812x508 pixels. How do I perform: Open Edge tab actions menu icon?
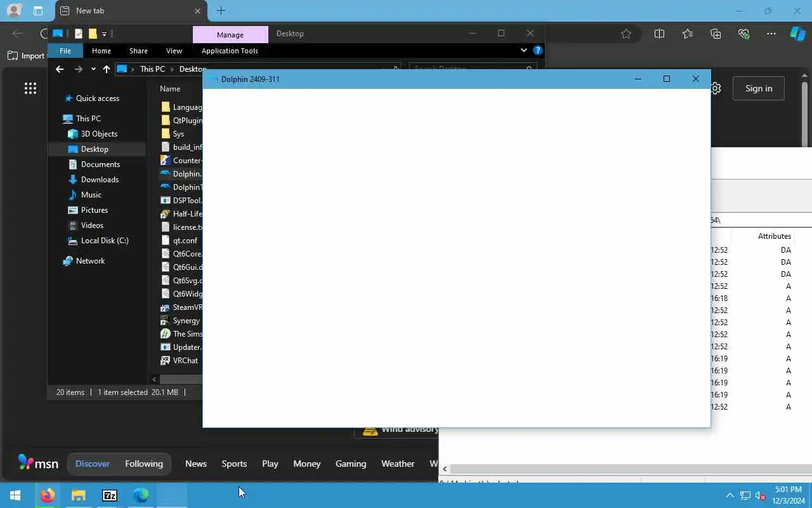[38, 11]
